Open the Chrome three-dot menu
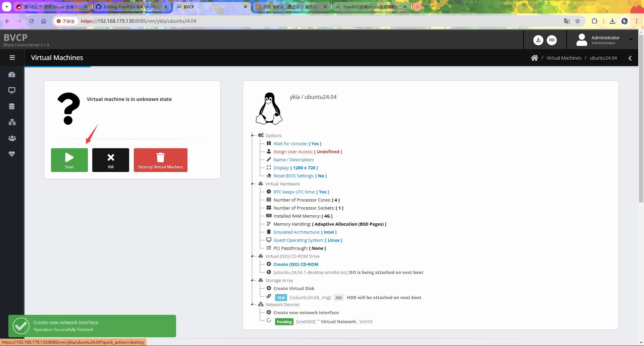This screenshot has width=644, height=346. click(637, 21)
